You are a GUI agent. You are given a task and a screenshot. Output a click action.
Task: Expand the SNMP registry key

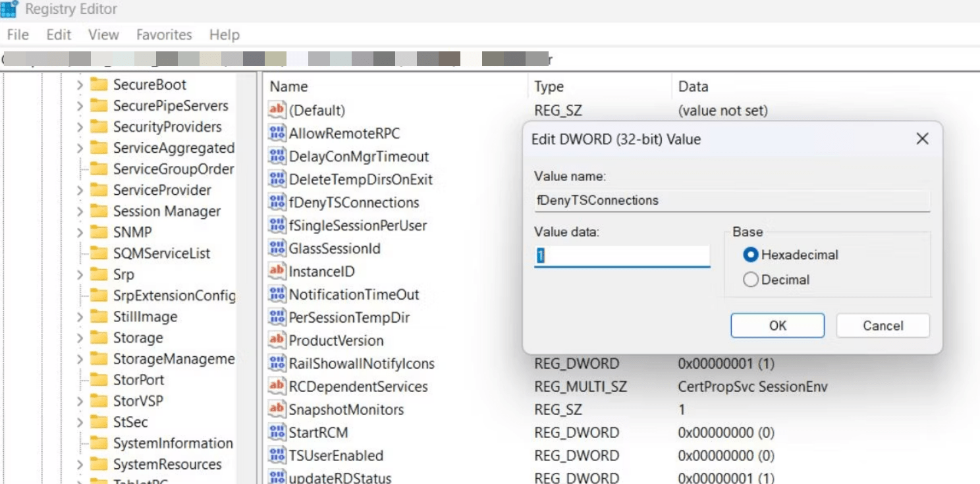80,232
